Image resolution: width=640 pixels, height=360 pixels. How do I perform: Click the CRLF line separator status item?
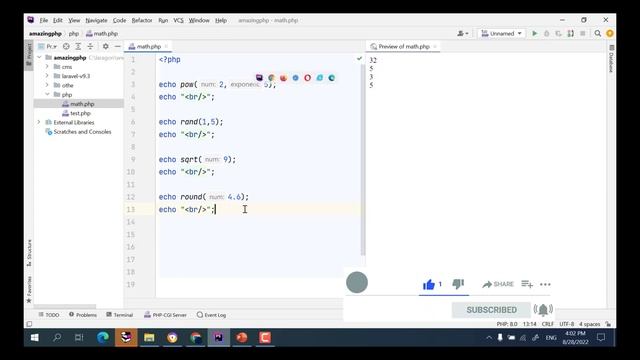[547, 324]
